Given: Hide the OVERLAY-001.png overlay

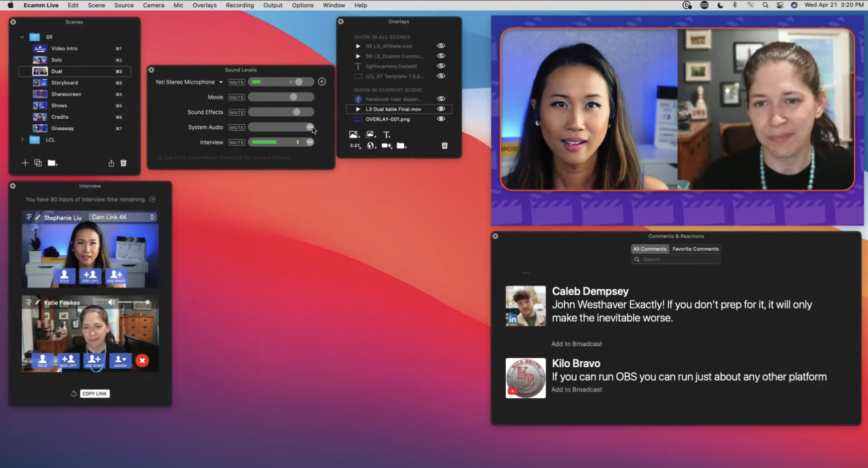Looking at the screenshot, I should (441, 119).
